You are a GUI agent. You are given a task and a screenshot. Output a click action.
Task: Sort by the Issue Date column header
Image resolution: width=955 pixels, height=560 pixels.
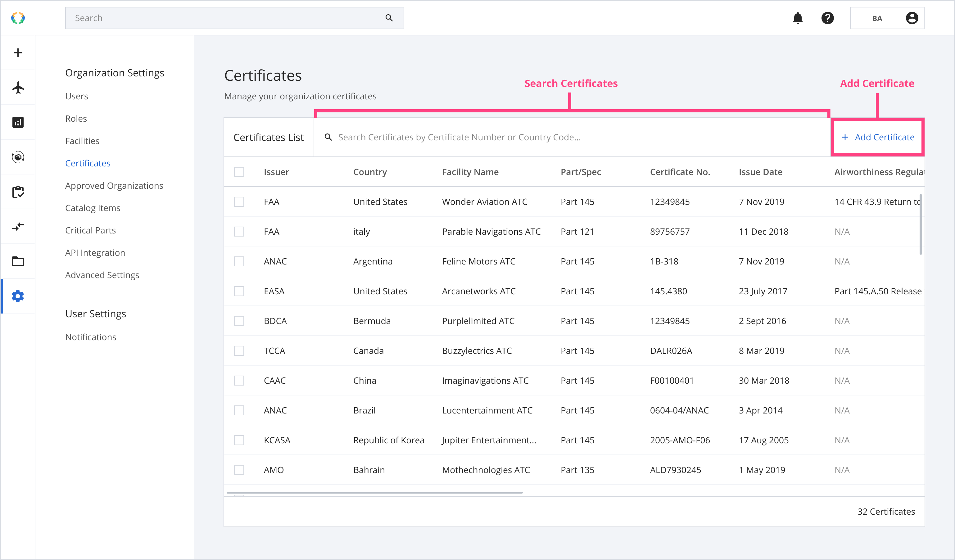point(761,172)
